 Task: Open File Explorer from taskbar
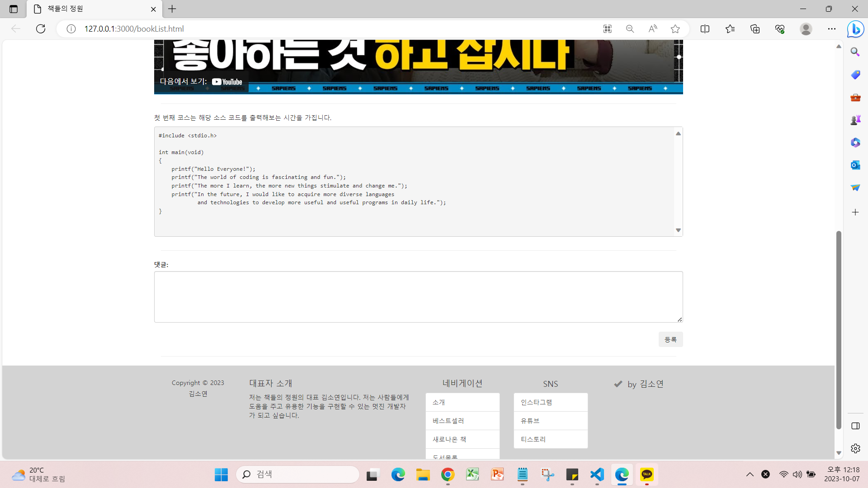click(423, 474)
